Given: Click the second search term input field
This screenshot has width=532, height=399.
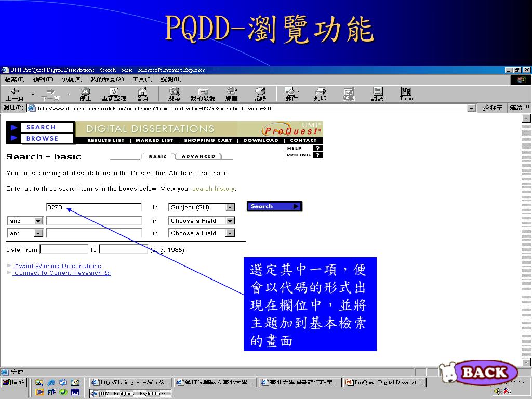Looking at the screenshot, I should [94, 221].
